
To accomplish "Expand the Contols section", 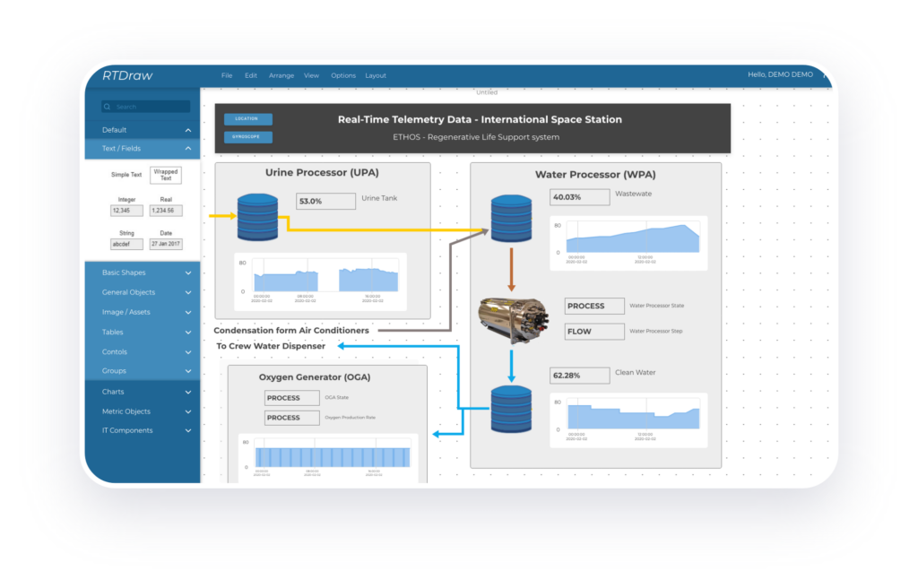I will tap(143, 352).
